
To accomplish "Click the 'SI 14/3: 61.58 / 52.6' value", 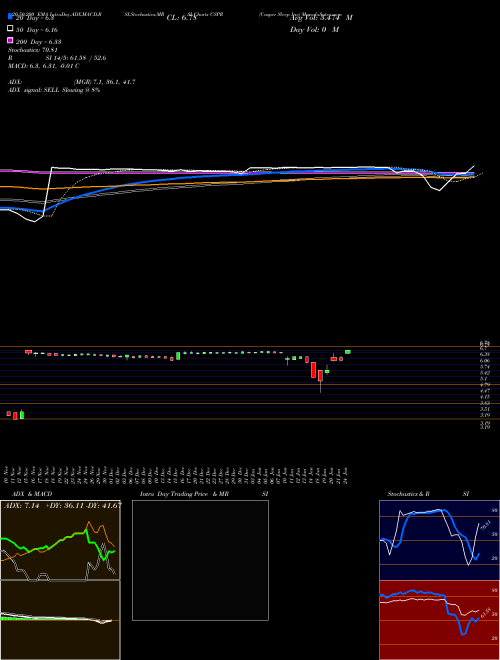I will pyautogui.click(x=76, y=58).
